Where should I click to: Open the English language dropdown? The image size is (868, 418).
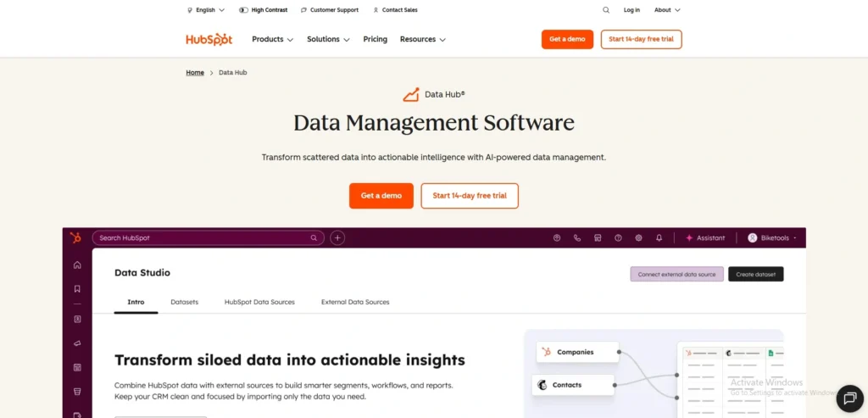click(x=206, y=10)
